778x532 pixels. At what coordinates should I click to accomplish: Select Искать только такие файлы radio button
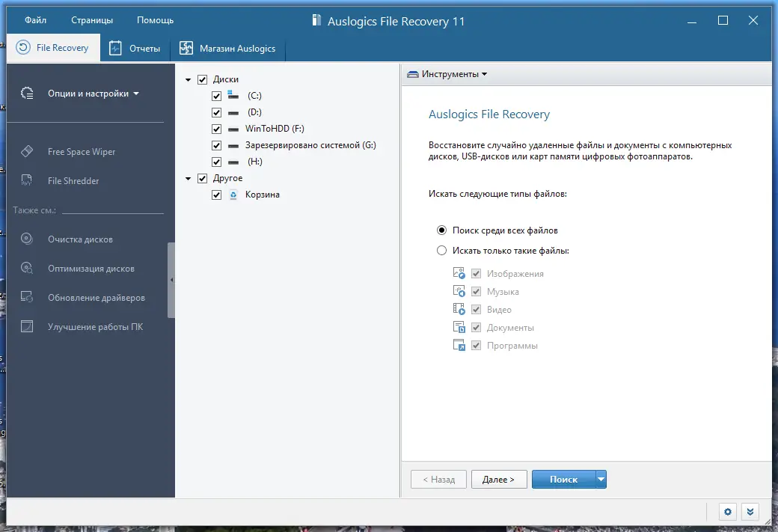pos(441,251)
